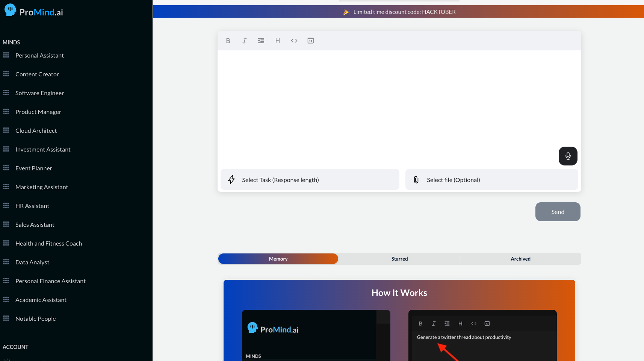Screen dimensions: 644x361
Task: Open the Data Analyst mind
Action: [32, 262]
